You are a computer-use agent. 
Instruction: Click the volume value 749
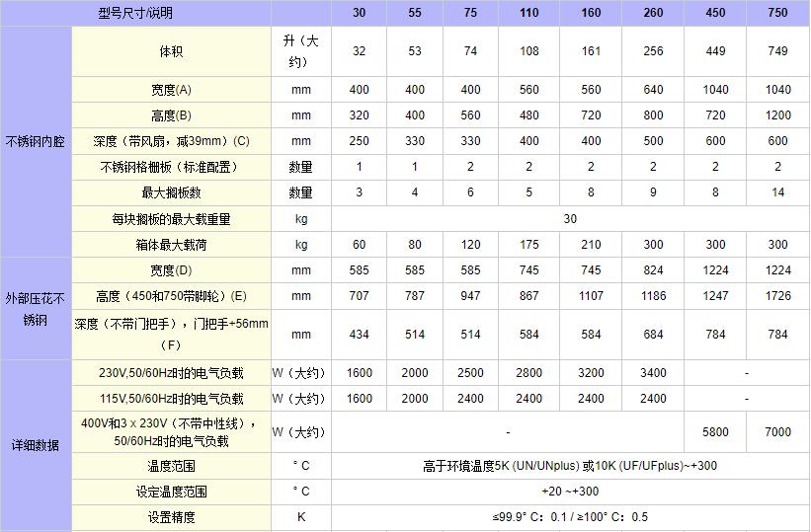(777, 51)
